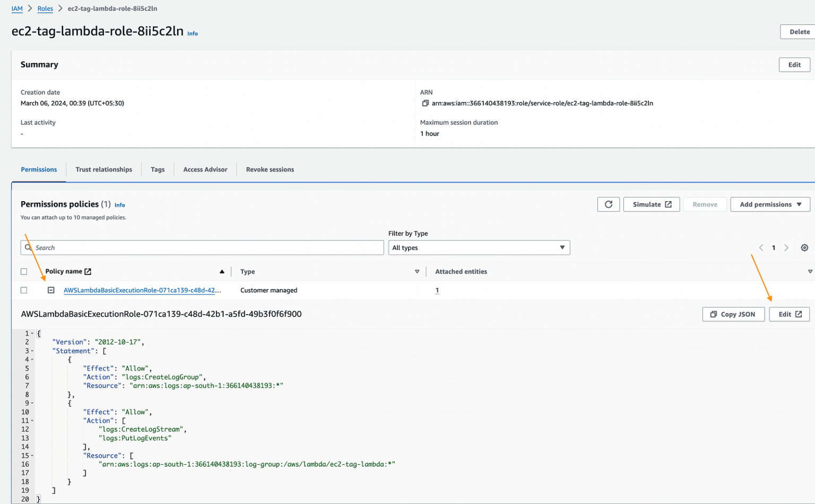Image resolution: width=815 pixels, height=504 pixels.
Task: Open Type column filter triangle
Action: pyautogui.click(x=417, y=272)
